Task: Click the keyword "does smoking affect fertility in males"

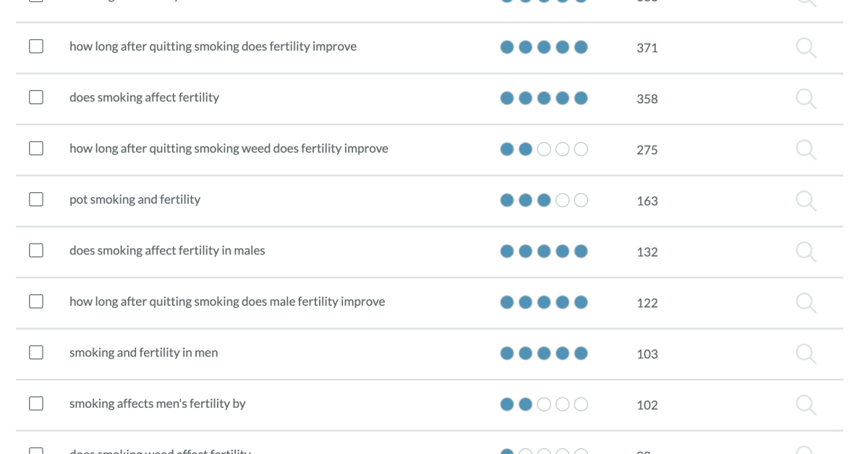Action: pyautogui.click(x=166, y=250)
